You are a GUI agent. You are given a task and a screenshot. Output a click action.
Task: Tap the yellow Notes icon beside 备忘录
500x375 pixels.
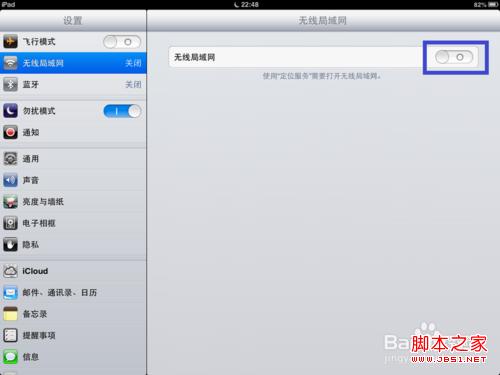pos(10,314)
